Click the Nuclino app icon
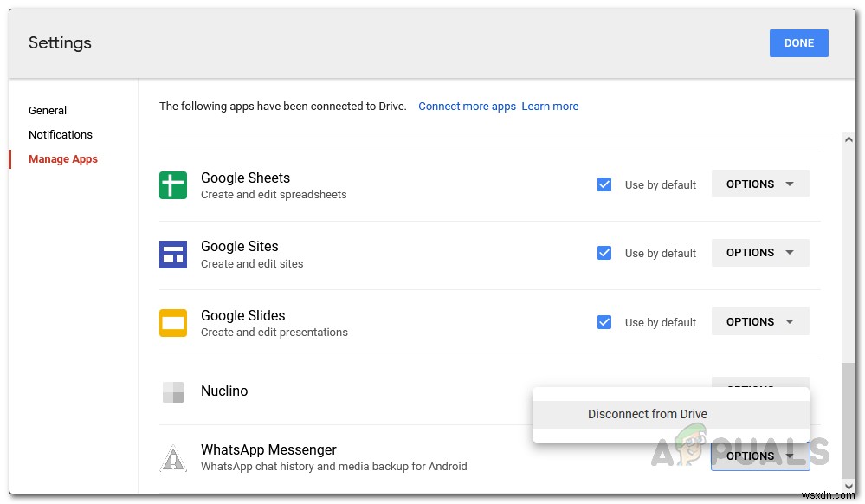The width and height of the screenshot is (865, 504). [173, 391]
